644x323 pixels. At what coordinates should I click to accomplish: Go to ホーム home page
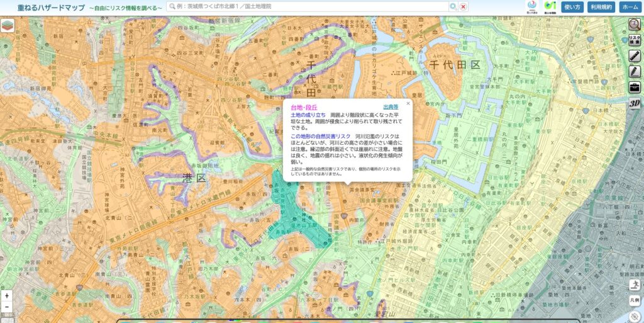pos(630,7)
